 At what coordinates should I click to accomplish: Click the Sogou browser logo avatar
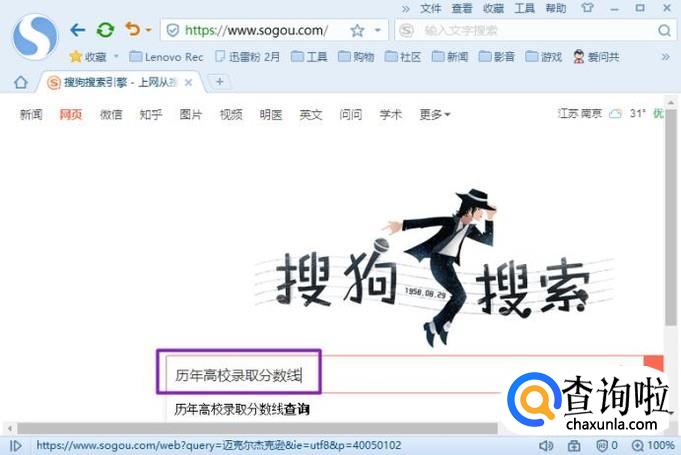[x=35, y=36]
